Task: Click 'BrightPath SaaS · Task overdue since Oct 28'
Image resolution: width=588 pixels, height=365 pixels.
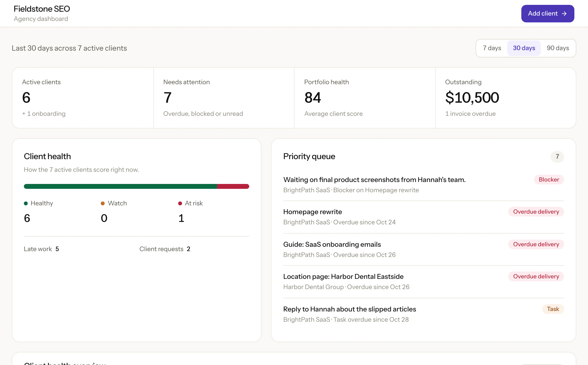Action: (x=346, y=319)
